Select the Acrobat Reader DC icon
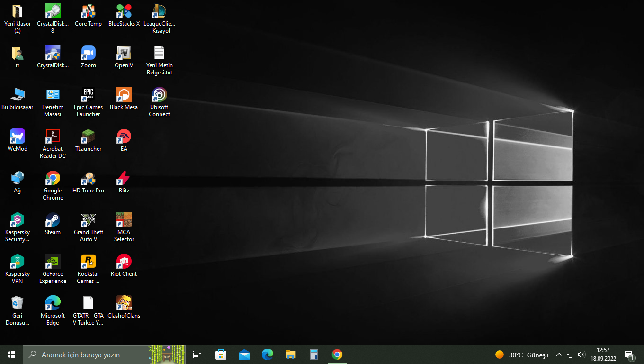644x364 pixels. (53, 136)
